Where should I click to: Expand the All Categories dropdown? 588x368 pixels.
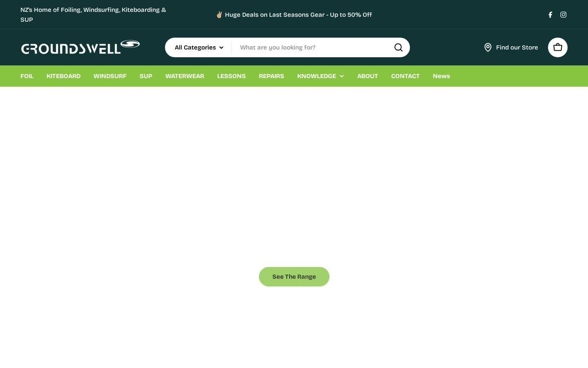click(199, 47)
